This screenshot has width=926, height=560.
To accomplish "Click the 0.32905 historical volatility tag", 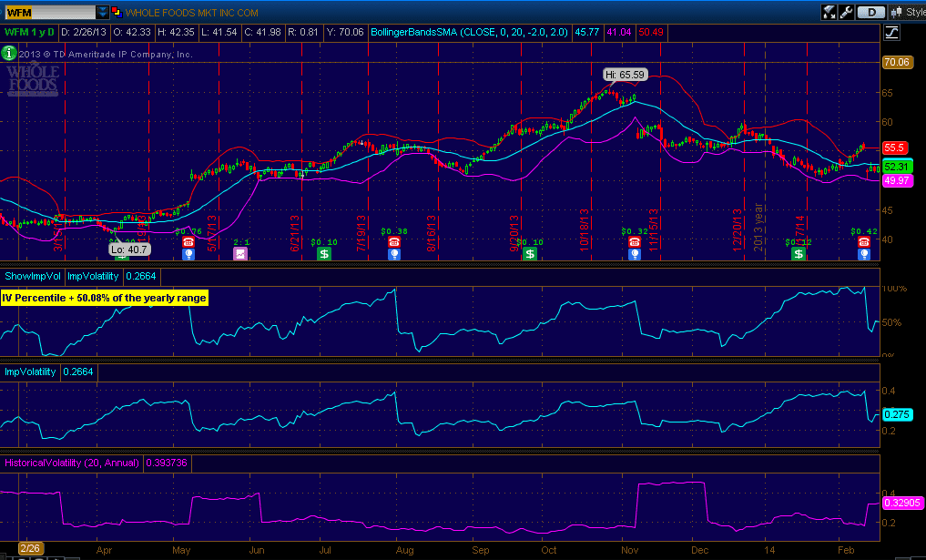I will click(902, 503).
